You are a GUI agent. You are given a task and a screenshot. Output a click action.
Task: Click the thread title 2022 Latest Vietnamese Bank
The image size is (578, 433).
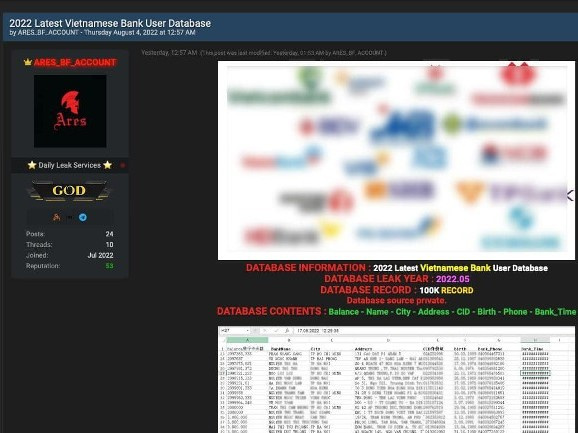click(110, 23)
